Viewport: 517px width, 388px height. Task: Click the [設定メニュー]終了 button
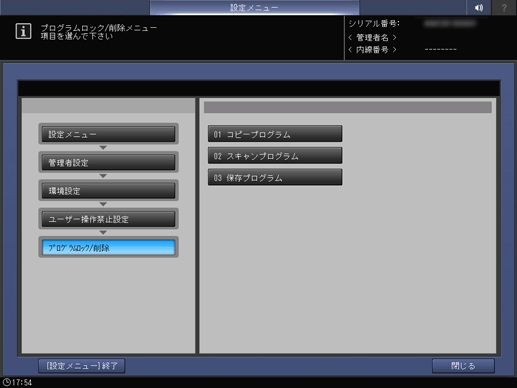click(x=82, y=366)
